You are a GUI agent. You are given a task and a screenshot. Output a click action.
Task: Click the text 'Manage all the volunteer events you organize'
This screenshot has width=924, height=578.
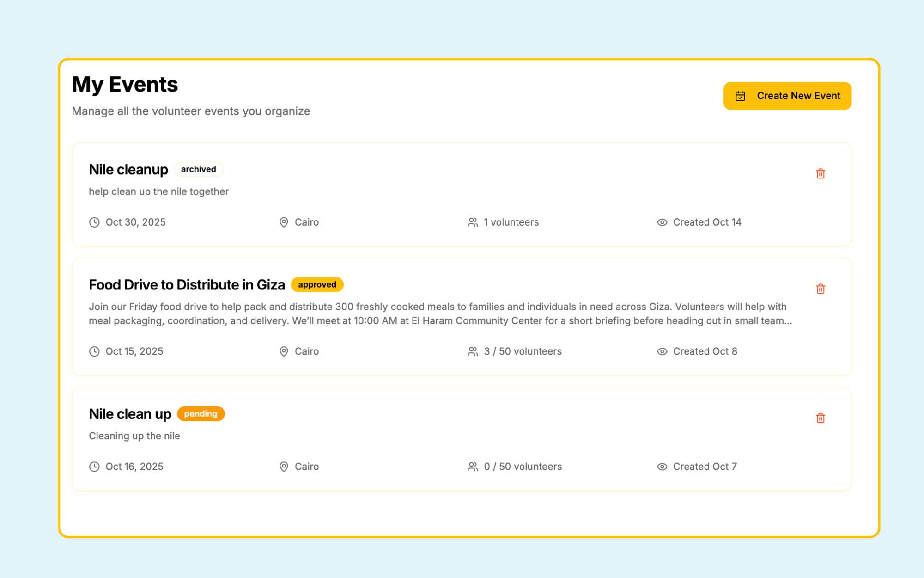[191, 111]
